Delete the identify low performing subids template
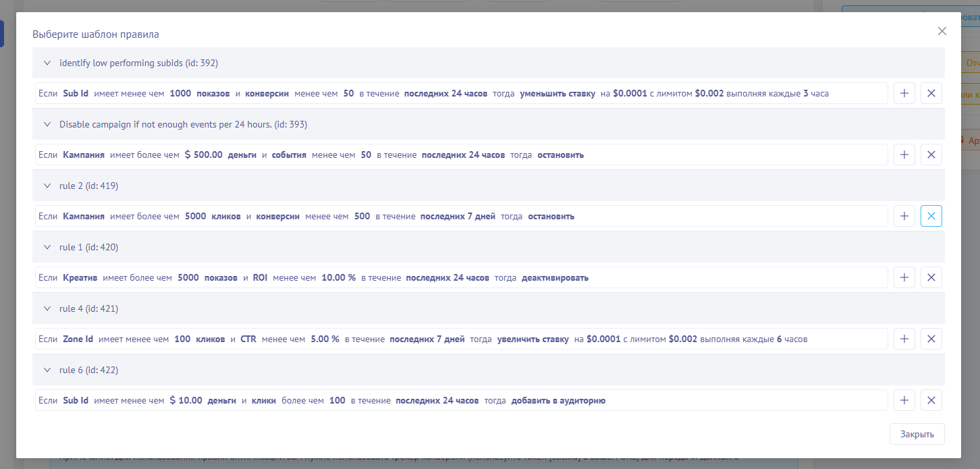 (931, 93)
